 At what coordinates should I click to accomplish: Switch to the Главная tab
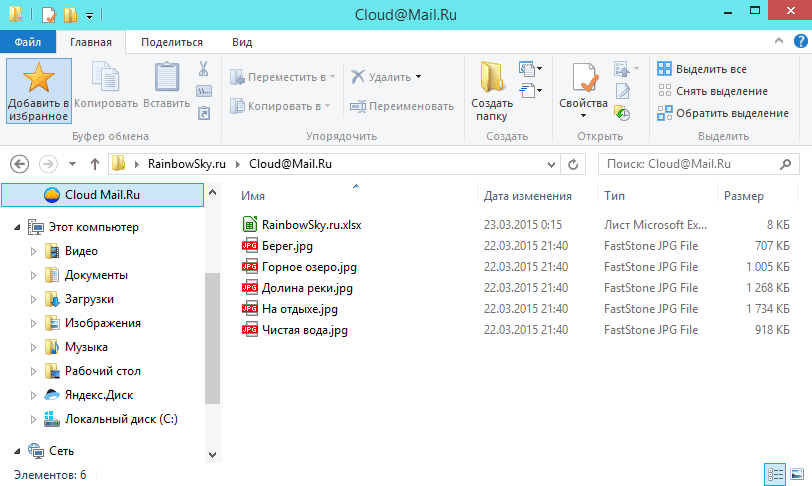tap(91, 42)
